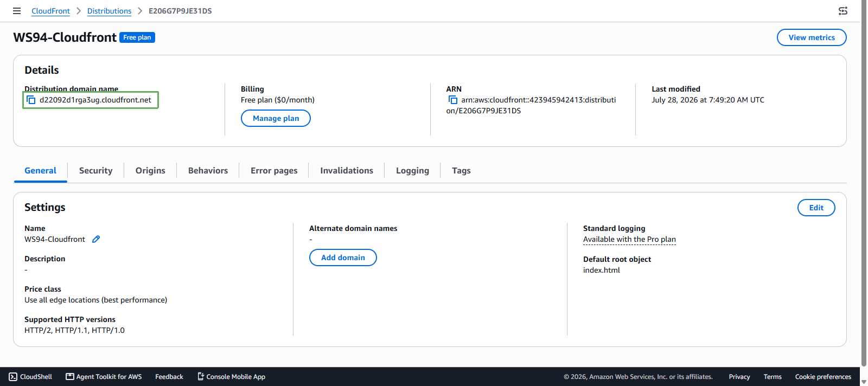Copy the ARN value
Viewport: 868px width, 386px height.
pyautogui.click(x=452, y=100)
